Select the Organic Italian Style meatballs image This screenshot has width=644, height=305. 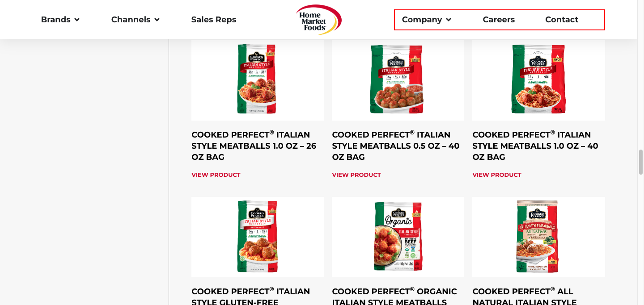pyautogui.click(x=398, y=237)
